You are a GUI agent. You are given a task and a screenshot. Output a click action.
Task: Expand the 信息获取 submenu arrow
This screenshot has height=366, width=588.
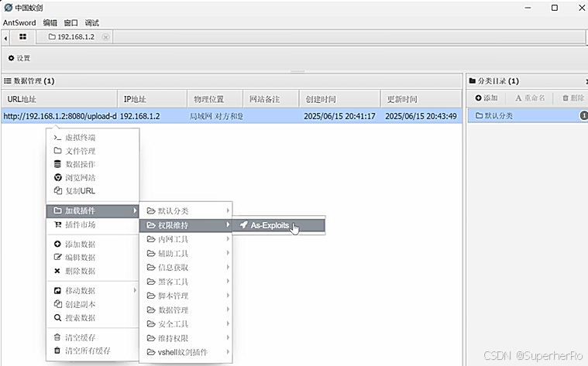(228, 267)
